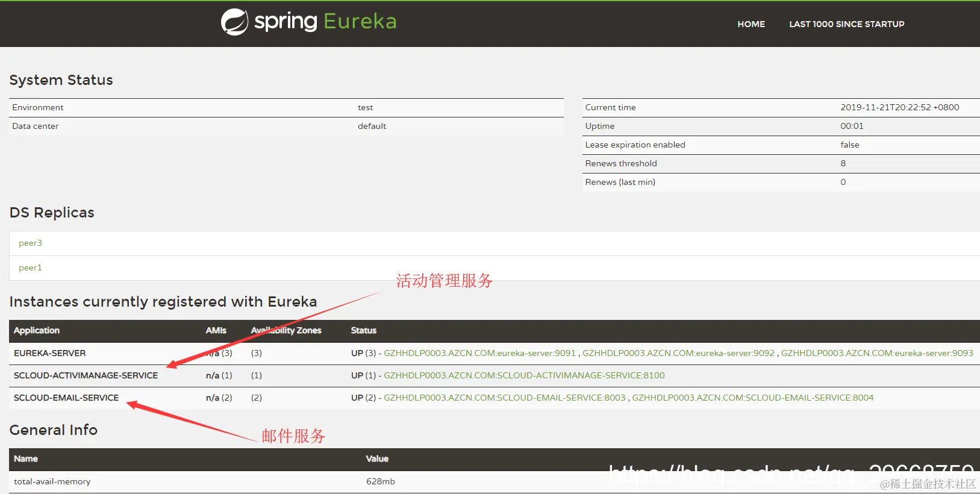Open the eureka-server:9092 instance link
The height and width of the screenshot is (494, 980).
coord(679,353)
